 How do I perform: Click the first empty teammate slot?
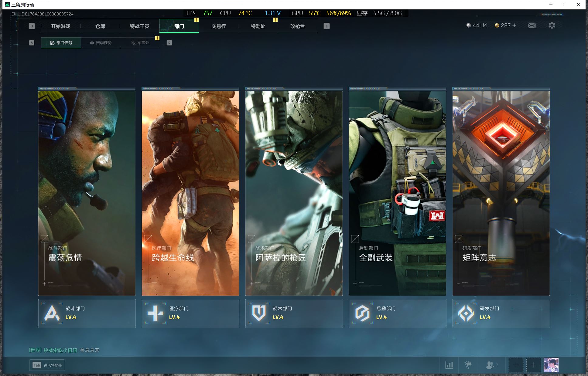(x=516, y=365)
